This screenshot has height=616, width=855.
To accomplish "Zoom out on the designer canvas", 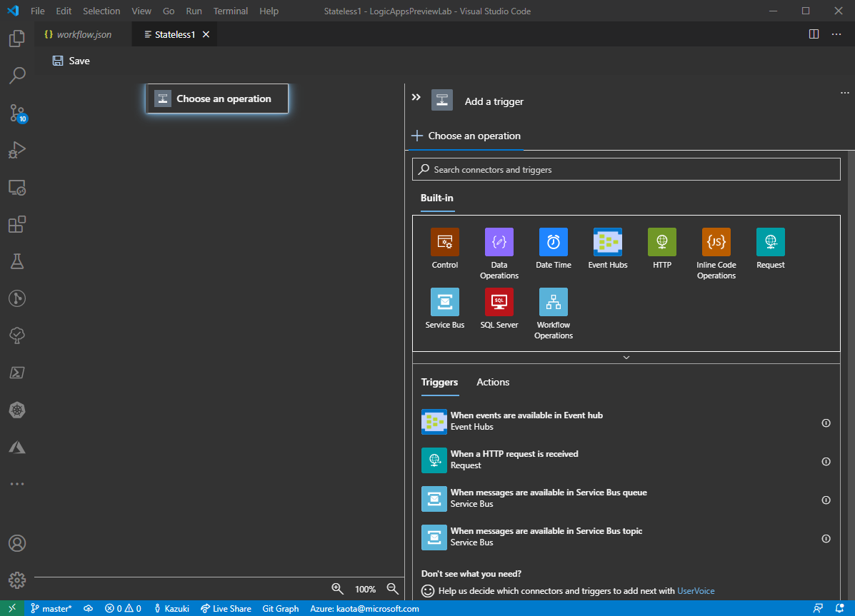I will point(393,589).
